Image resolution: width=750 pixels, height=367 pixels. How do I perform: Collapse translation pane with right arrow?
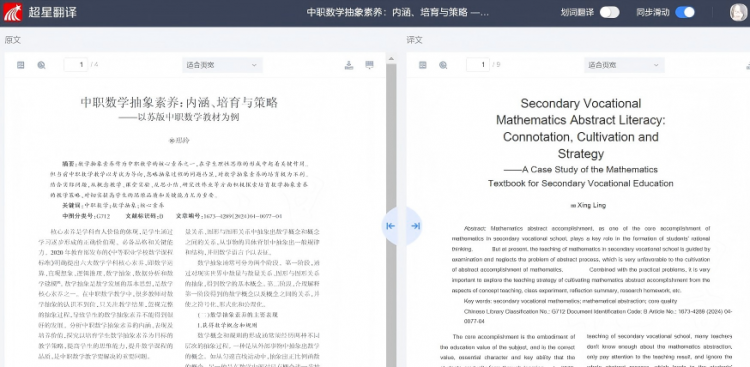click(x=415, y=226)
